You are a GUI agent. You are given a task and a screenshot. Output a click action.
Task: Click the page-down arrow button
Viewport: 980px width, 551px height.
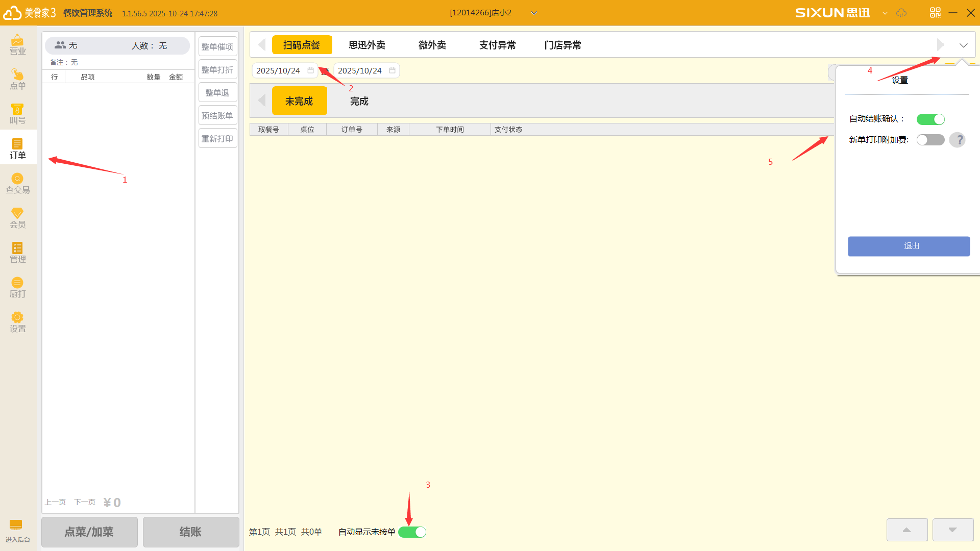(952, 530)
